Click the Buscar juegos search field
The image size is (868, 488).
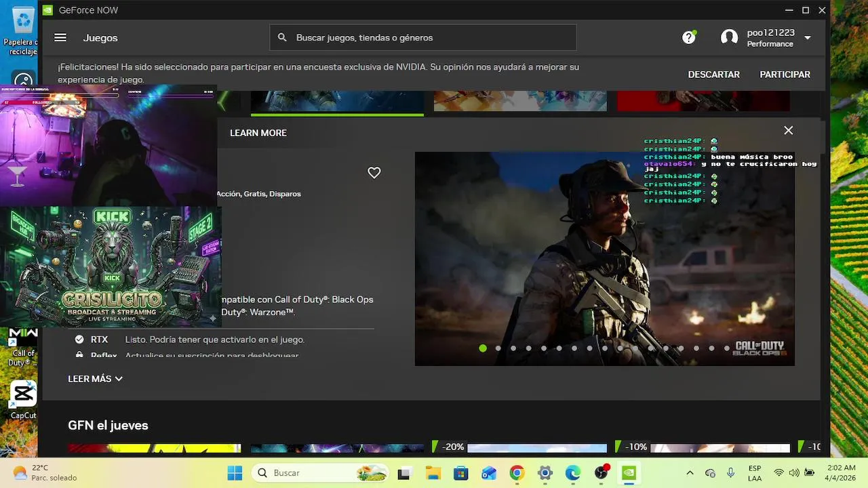pyautogui.click(x=423, y=38)
